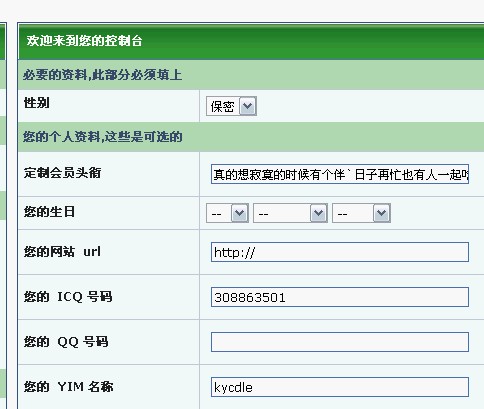Screen dimensions: 484x409
Task: Click the 您的 ICQ 号码 label
Action: (68, 296)
